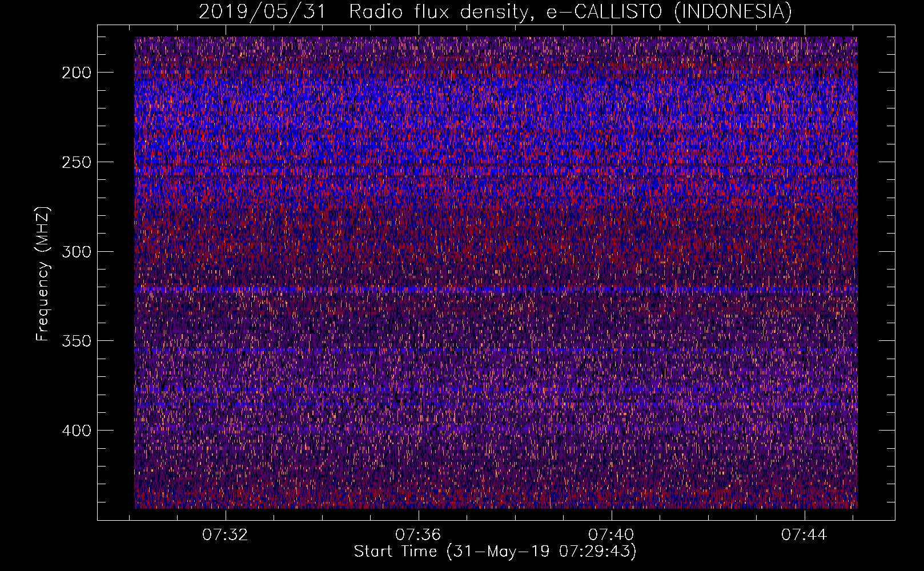Image resolution: width=924 pixels, height=571 pixels.
Task: Select the 'e-CALLISTO (INDONESIA)' label in the title
Action: [669, 11]
